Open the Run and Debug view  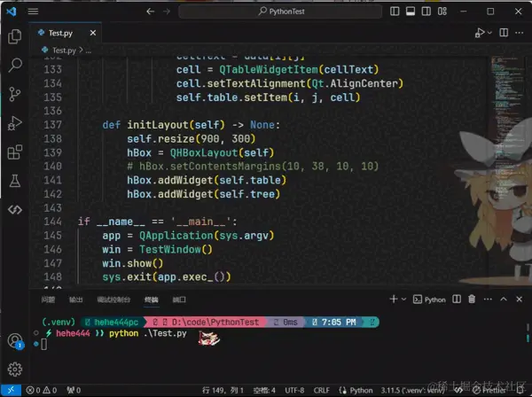click(x=15, y=123)
